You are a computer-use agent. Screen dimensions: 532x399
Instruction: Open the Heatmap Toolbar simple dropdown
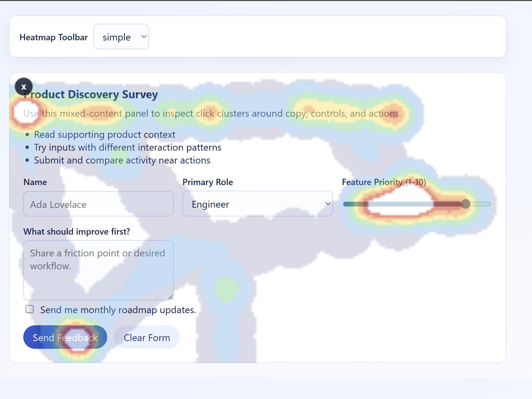(117, 37)
